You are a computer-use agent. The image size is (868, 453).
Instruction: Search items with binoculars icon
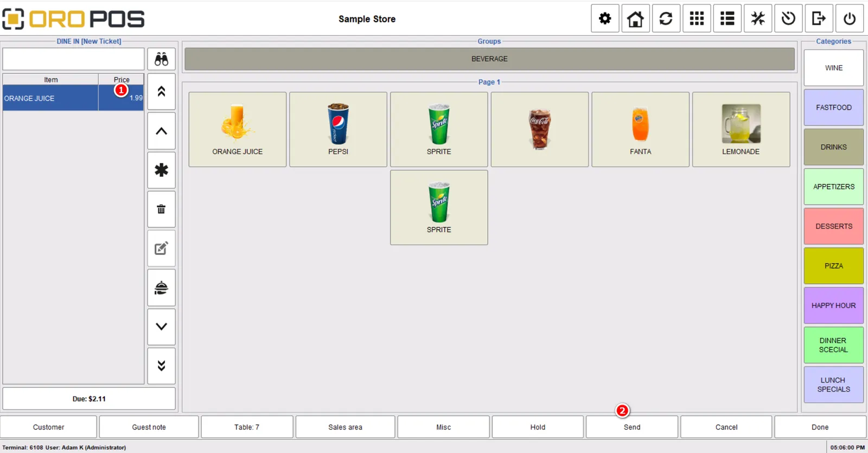point(161,59)
